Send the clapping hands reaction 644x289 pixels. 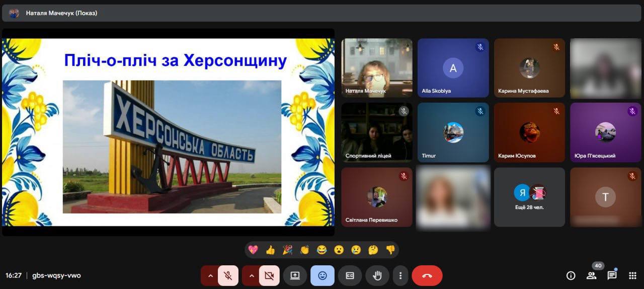[x=304, y=250]
